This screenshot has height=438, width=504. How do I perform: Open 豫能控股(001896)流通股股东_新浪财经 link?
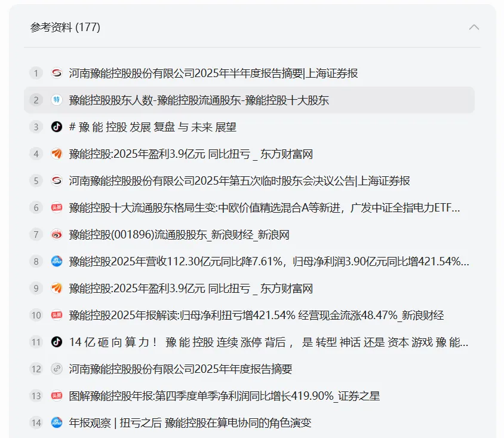(x=179, y=234)
